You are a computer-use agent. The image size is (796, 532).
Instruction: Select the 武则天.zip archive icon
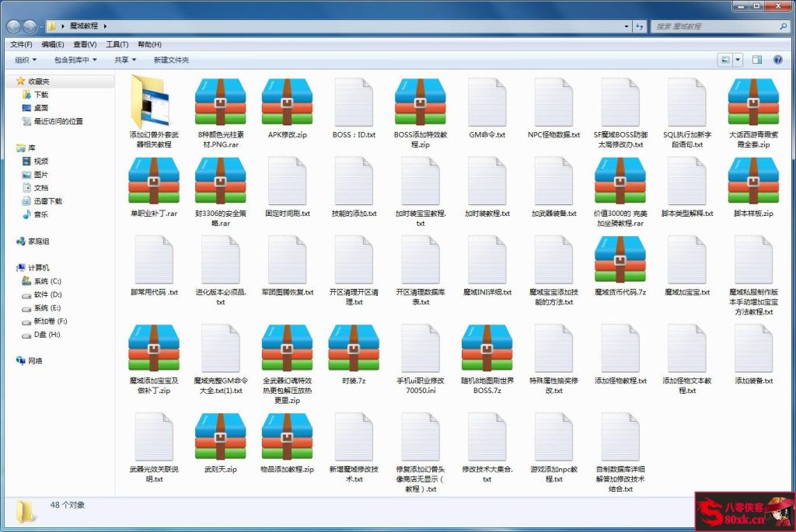click(x=220, y=438)
